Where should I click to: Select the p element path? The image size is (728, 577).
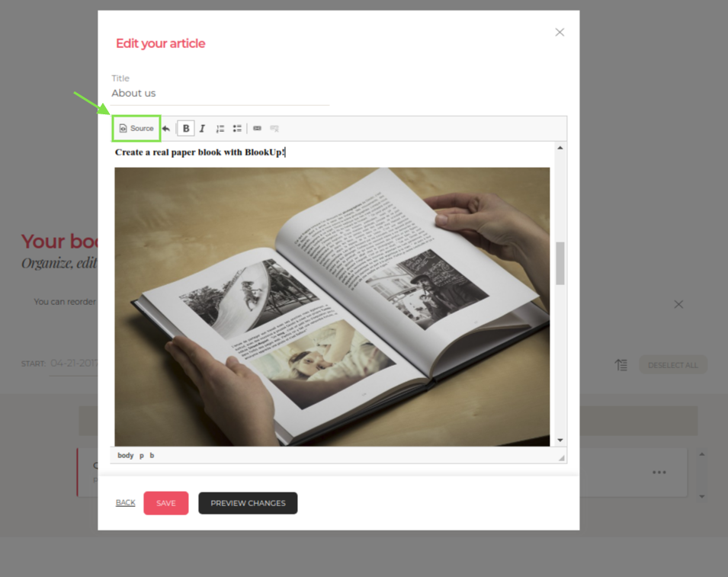coord(142,455)
